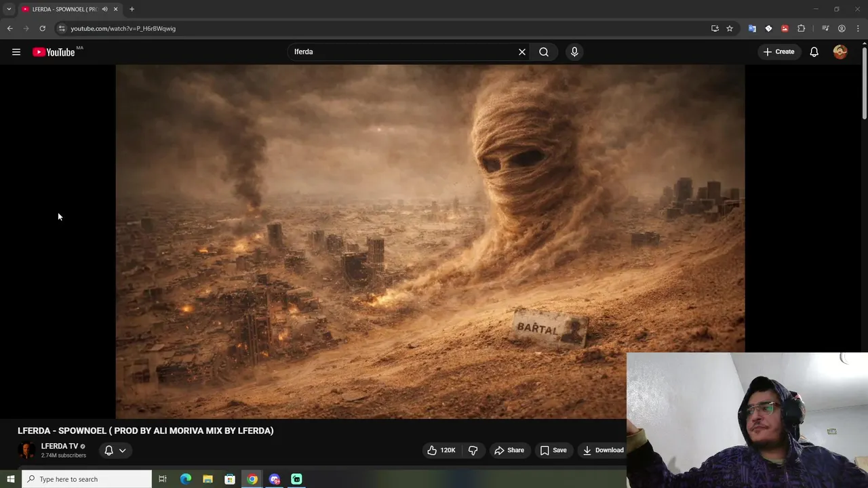The image size is (868, 488).
Task: Open the Create menu
Action: tap(778, 52)
